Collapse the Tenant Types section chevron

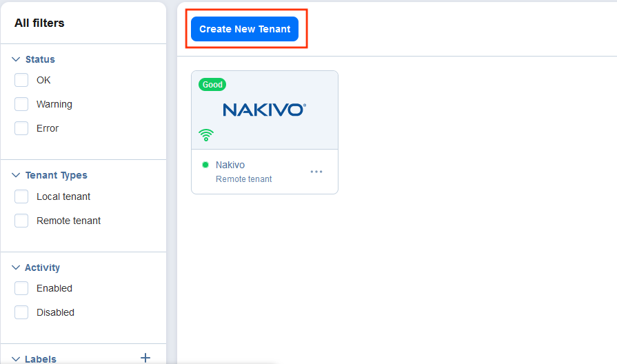pos(16,175)
